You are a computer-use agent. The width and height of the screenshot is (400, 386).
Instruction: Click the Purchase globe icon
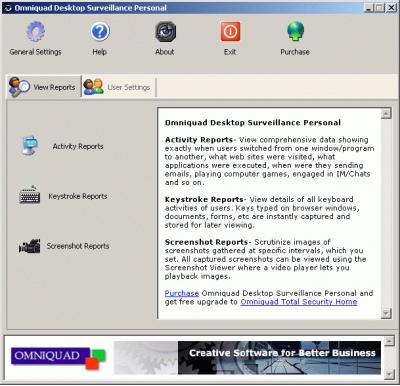point(295,31)
